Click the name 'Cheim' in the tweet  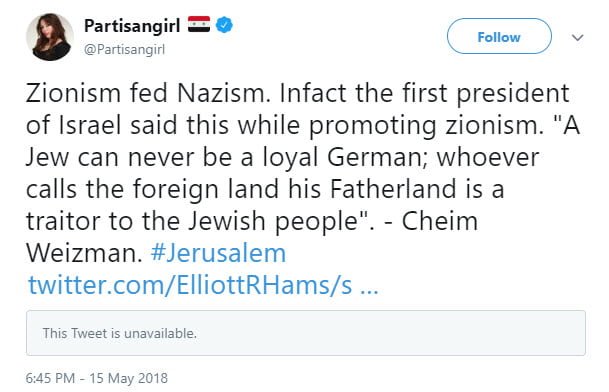440,221
